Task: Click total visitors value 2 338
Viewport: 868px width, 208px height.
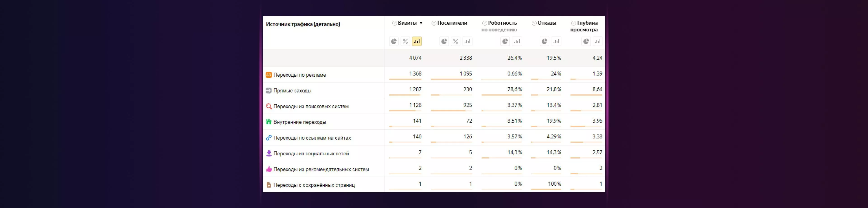Action: click(x=466, y=58)
